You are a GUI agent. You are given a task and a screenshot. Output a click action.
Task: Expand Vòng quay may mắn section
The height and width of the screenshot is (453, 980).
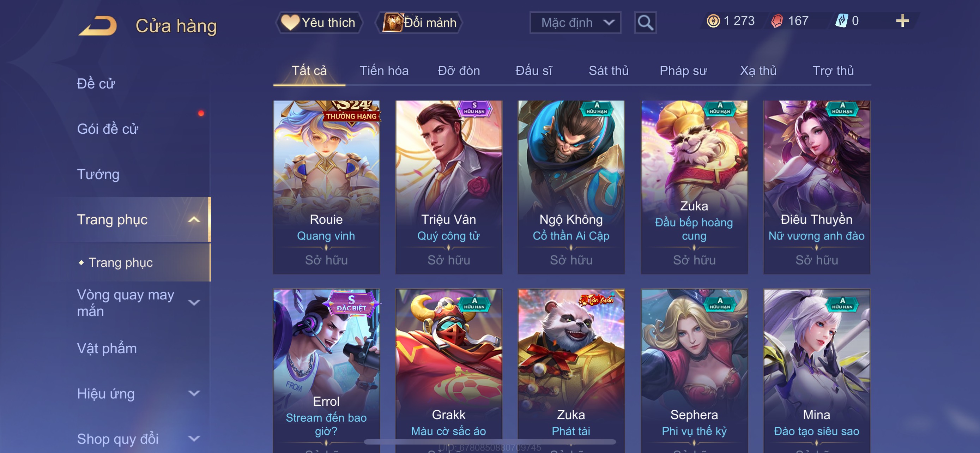[x=194, y=303]
